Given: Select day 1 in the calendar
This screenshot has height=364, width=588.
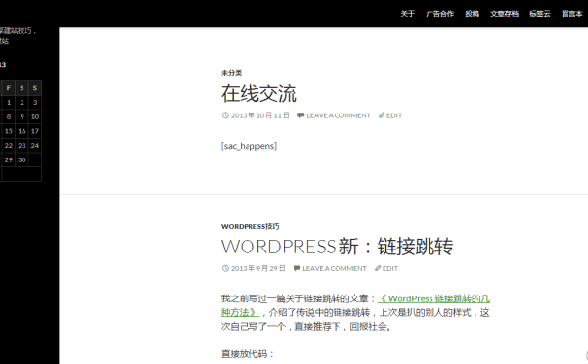Looking at the screenshot, I should pos(9,103).
